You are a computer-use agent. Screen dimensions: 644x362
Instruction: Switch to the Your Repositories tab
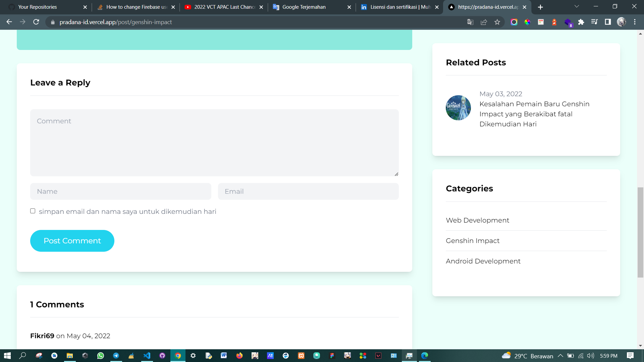point(38,7)
